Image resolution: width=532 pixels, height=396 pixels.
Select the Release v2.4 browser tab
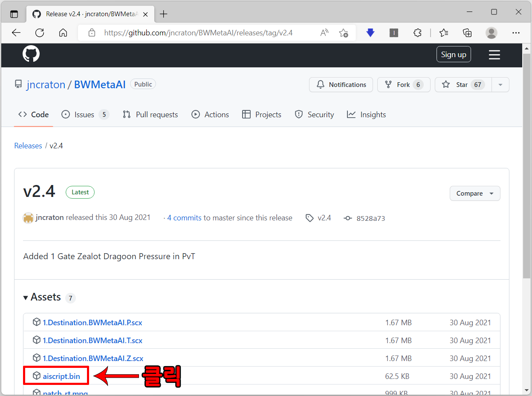91,14
